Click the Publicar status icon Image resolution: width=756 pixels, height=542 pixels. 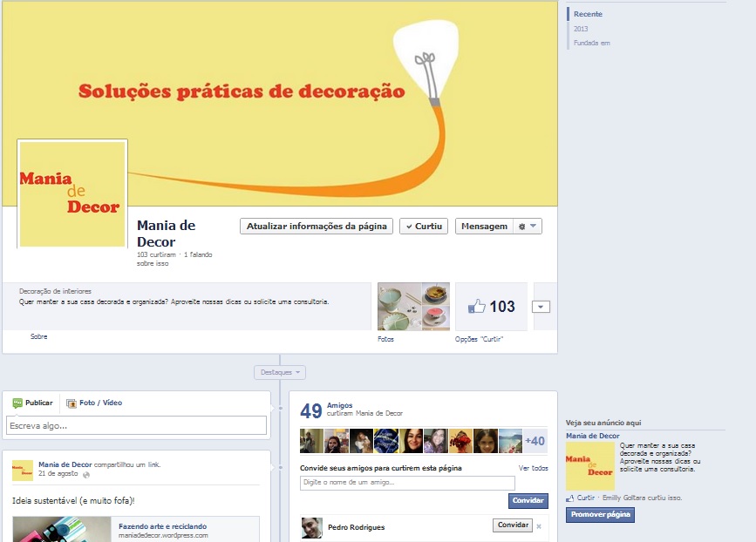coord(17,403)
